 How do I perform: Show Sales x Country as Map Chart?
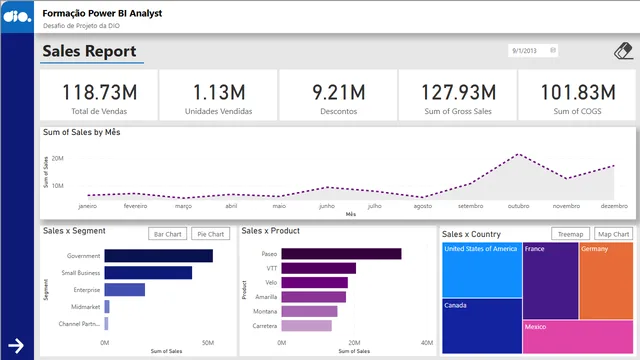point(613,234)
